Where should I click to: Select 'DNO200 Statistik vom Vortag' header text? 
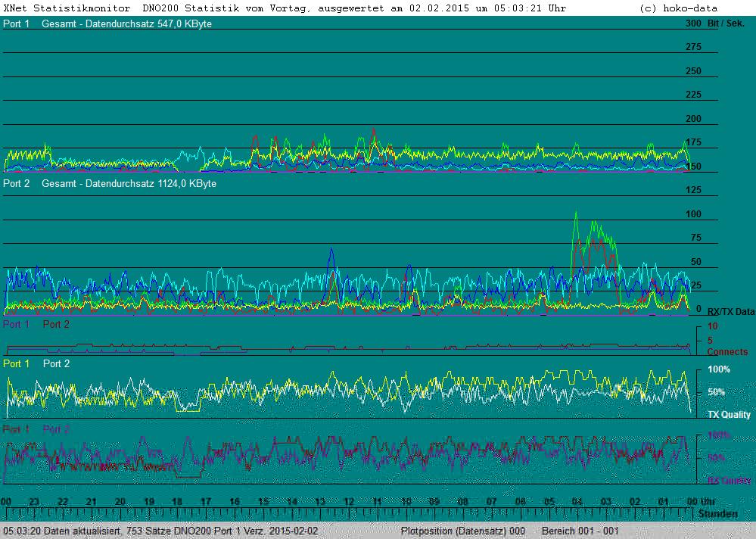coord(226,8)
